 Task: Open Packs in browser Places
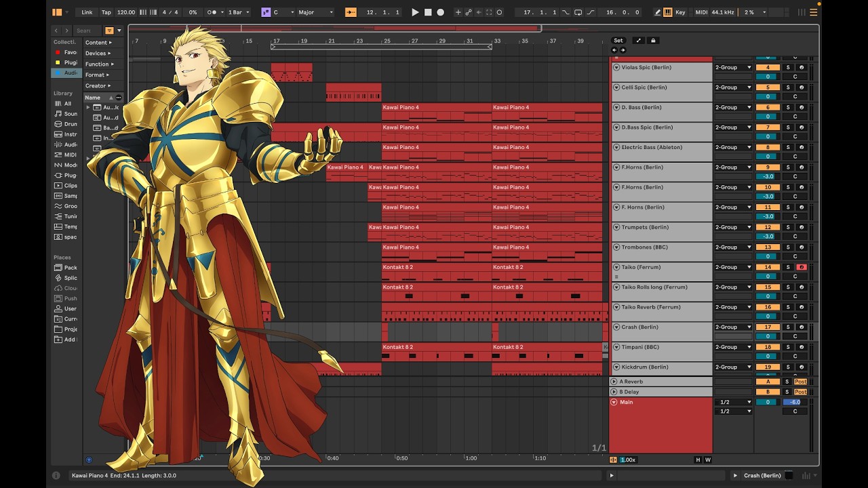click(66, 268)
